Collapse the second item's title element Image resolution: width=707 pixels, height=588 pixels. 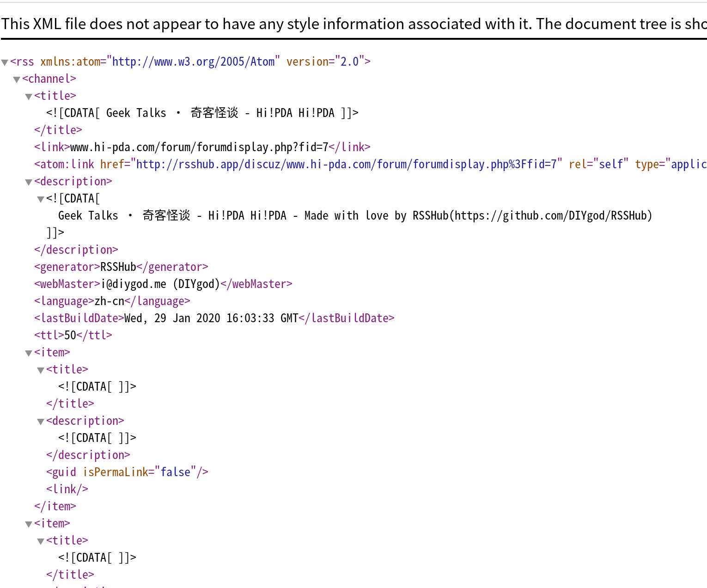(x=41, y=541)
